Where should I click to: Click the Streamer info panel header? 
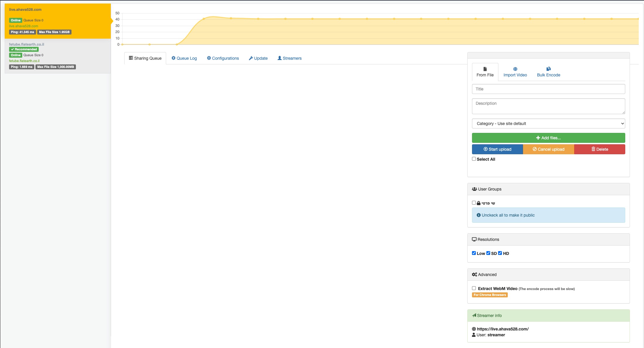click(x=548, y=316)
